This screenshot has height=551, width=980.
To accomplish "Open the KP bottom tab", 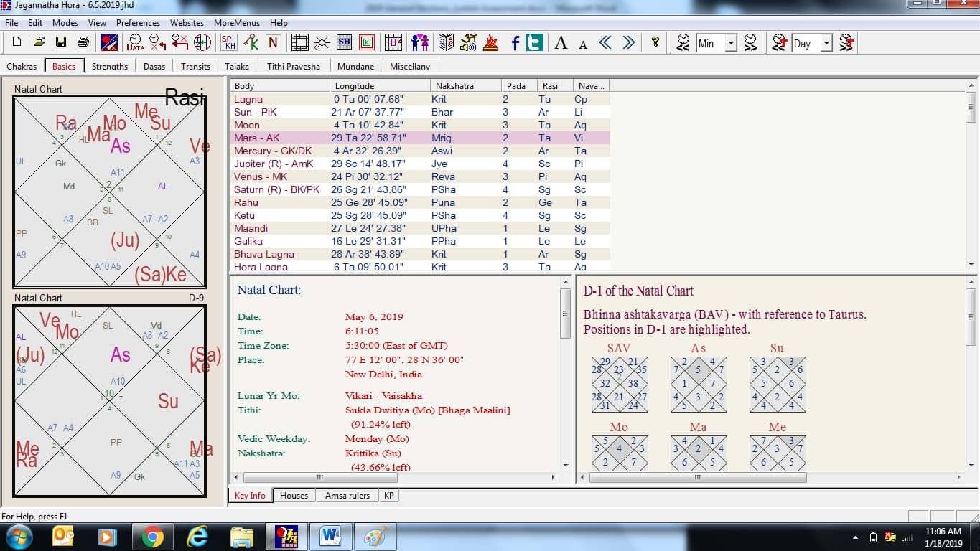I will pos(388,496).
